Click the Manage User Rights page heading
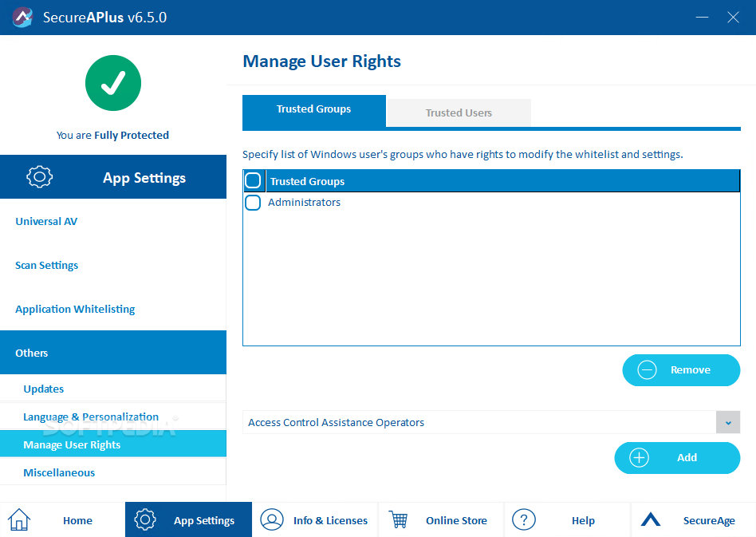This screenshot has height=537, width=756. click(x=321, y=61)
